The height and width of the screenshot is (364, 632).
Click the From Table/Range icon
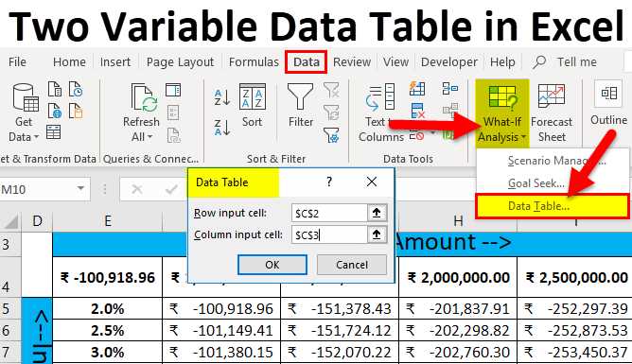(x=54, y=131)
